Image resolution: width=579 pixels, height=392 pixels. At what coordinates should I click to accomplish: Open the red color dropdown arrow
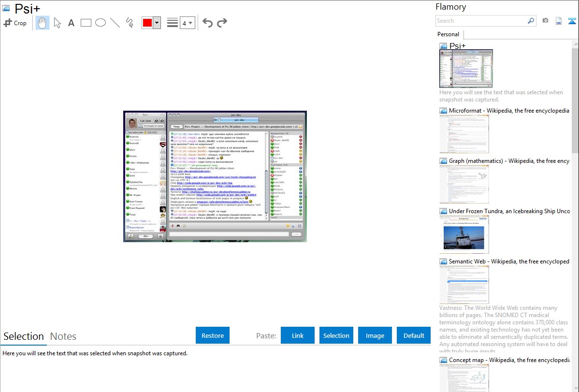(157, 23)
